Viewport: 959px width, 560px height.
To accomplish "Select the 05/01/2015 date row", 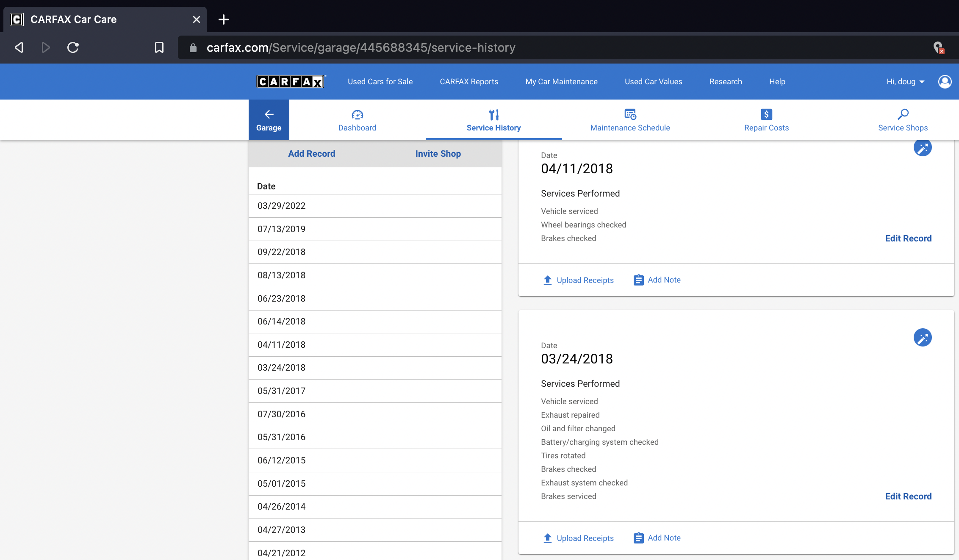I will click(x=375, y=484).
